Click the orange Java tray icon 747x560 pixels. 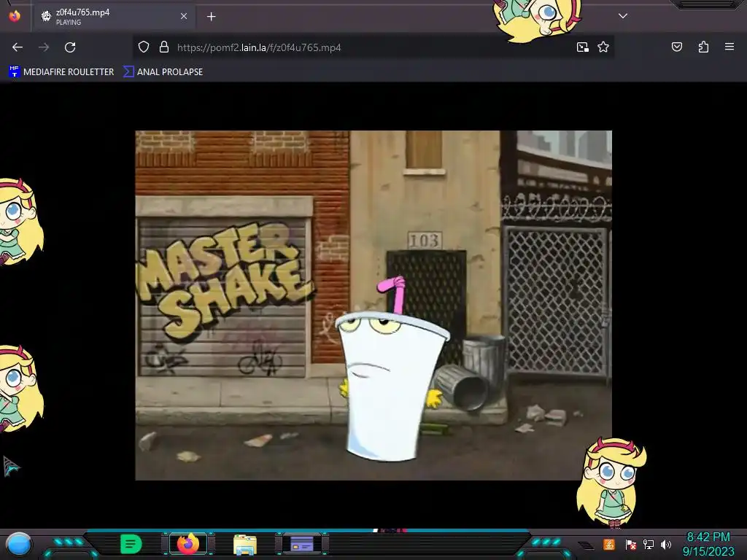(x=609, y=544)
